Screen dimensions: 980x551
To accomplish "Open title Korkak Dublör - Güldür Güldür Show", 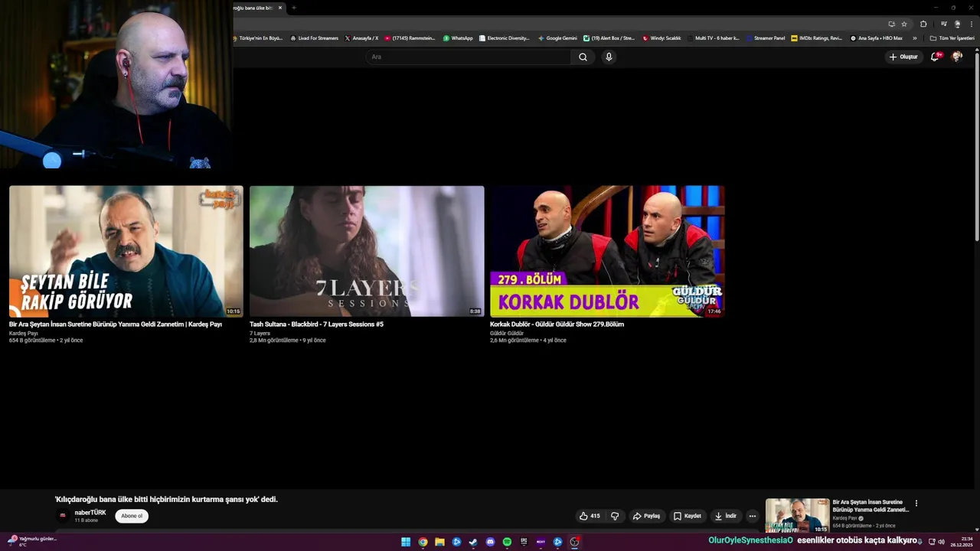I will point(557,324).
